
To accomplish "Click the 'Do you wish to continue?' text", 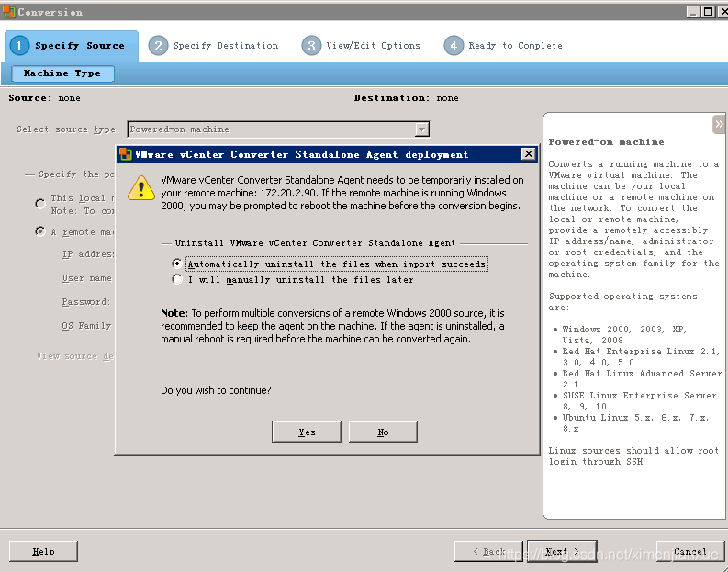I will [x=216, y=390].
